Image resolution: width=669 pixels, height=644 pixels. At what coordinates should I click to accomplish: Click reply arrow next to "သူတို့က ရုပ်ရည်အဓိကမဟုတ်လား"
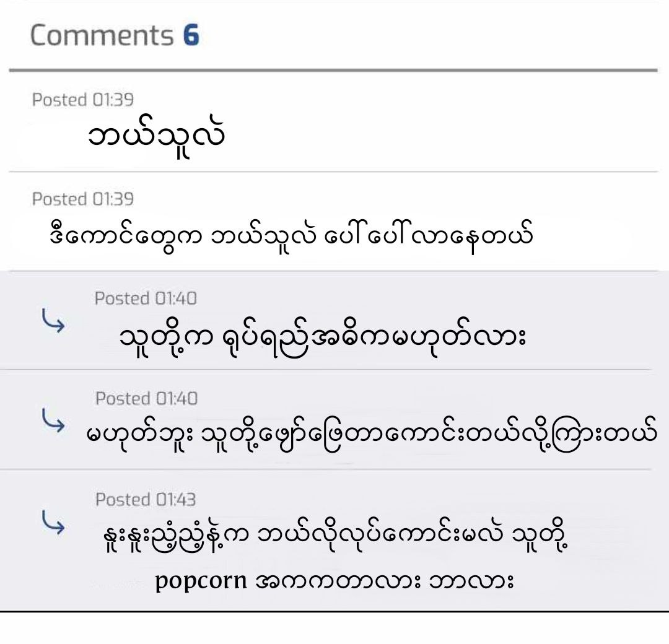[x=53, y=322]
